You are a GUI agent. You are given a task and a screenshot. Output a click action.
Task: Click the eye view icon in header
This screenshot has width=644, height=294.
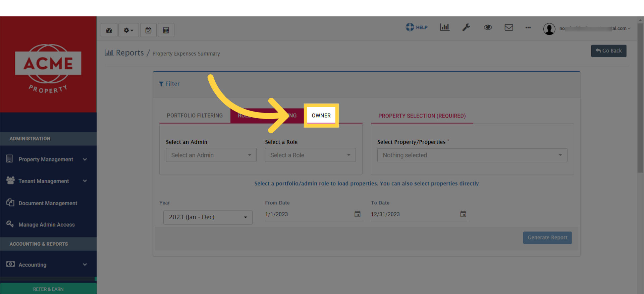click(488, 27)
